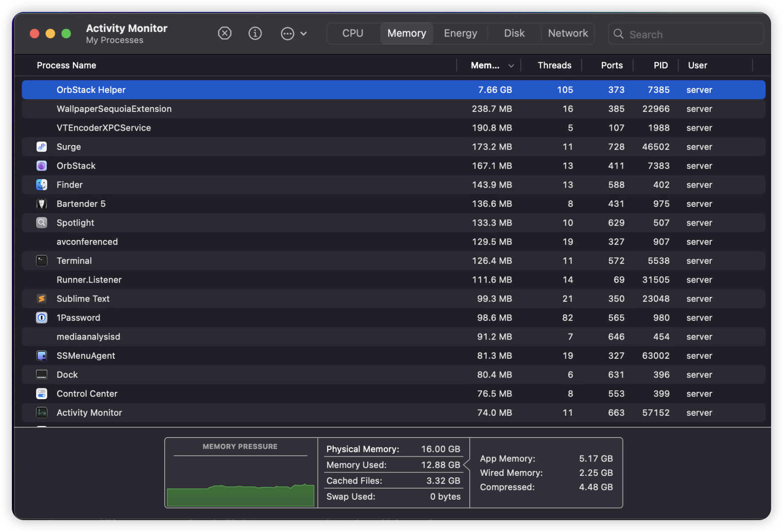783x532 pixels.
Task: Click the Control Center app icon
Action: [42, 394]
